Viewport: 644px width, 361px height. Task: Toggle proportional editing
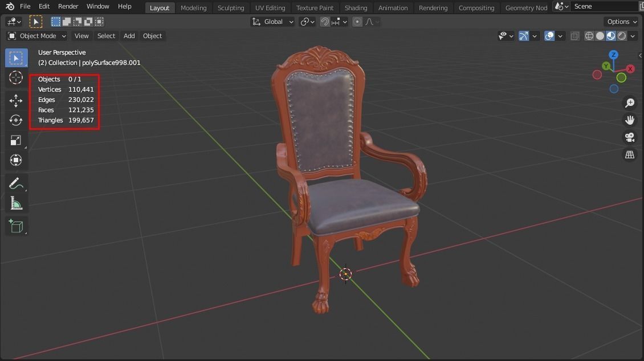357,22
